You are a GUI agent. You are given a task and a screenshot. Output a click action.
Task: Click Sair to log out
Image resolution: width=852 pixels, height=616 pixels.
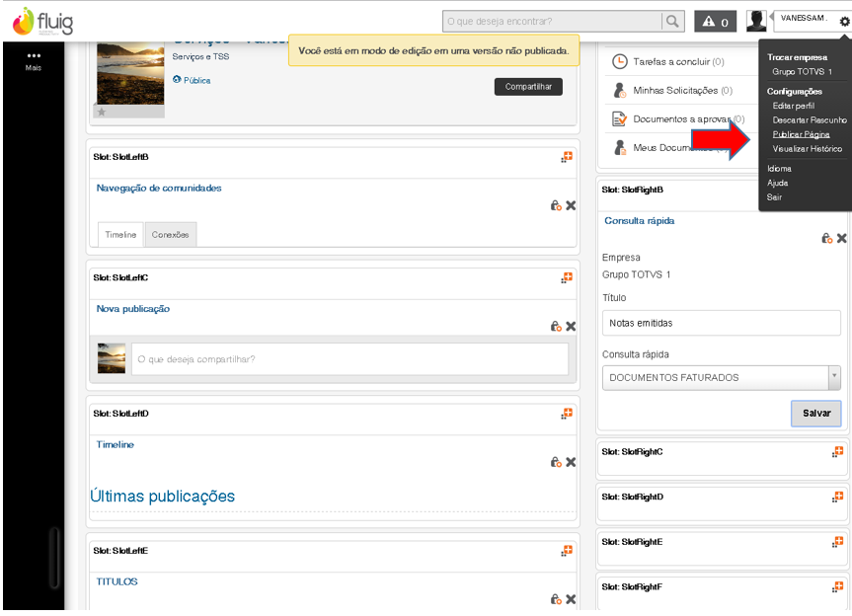774,197
